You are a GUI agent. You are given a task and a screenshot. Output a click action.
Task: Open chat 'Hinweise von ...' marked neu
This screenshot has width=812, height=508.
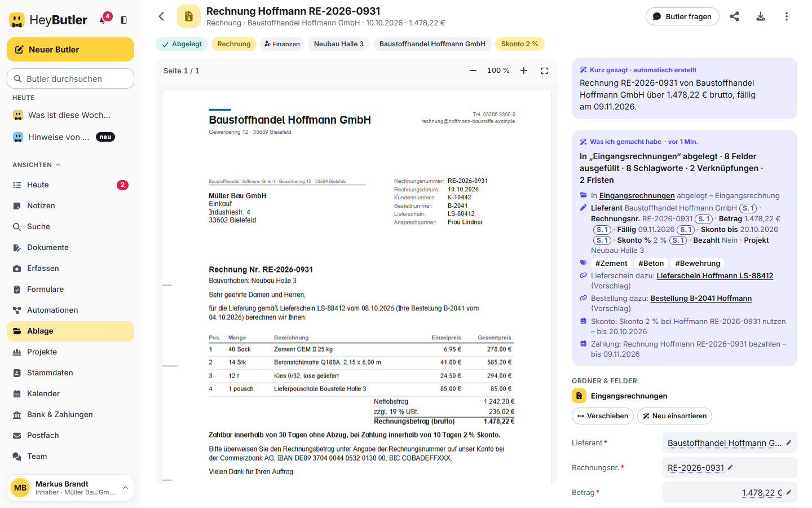(70, 137)
